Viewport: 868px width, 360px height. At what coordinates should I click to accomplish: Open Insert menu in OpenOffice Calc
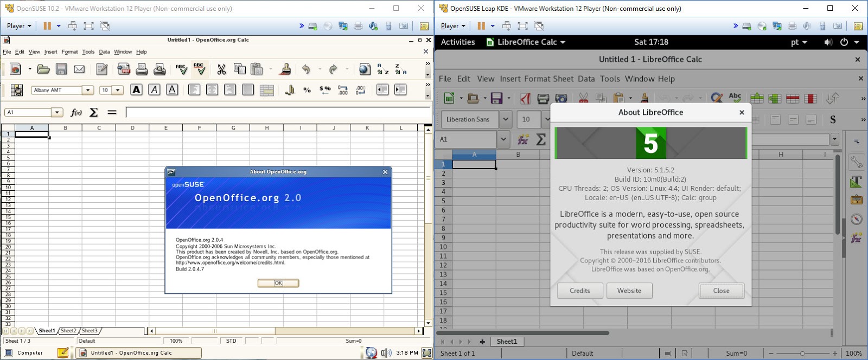click(x=50, y=52)
